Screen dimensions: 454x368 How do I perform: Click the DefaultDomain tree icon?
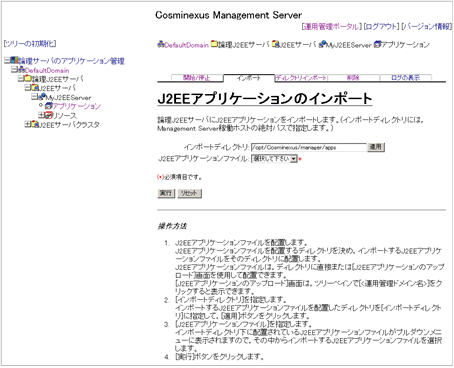click(21, 69)
